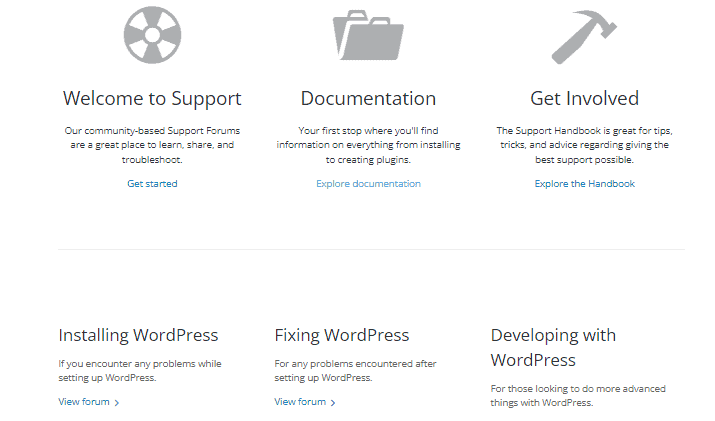Screen dimensions: 715x421
Task: Click the community-based Support Forums description
Action: point(152,145)
